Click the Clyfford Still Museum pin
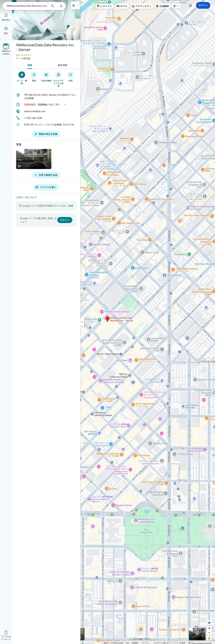Image resolution: width=215 pixels, height=644 pixels. [x=132, y=587]
